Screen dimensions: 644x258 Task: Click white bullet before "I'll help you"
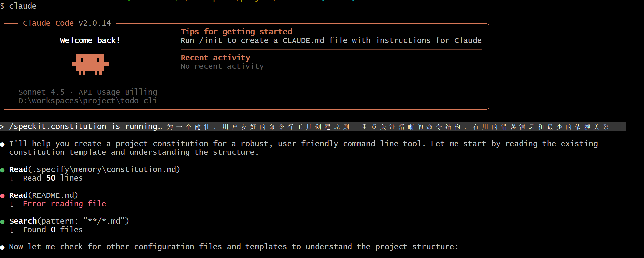pyautogui.click(x=3, y=144)
